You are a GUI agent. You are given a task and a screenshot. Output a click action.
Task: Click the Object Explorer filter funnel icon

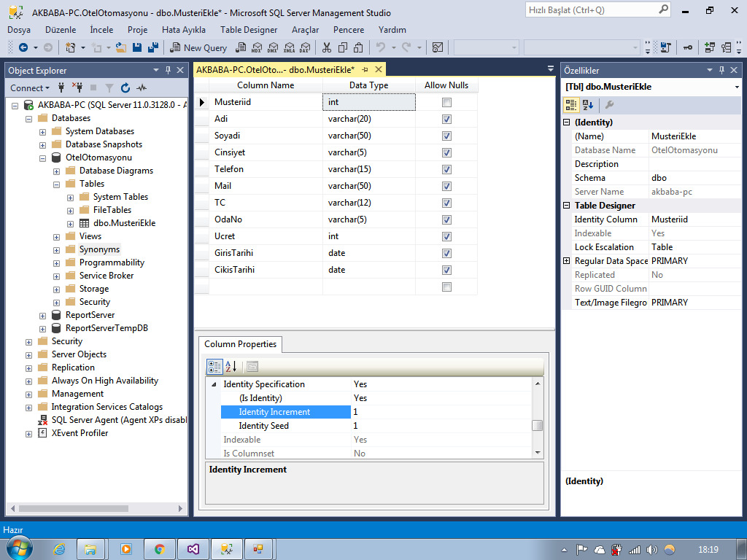109,87
